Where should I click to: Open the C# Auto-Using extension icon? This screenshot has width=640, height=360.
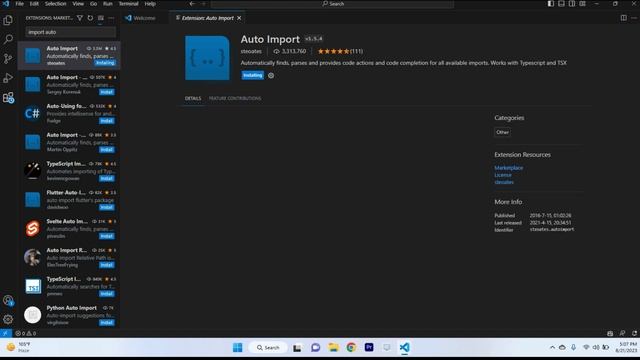pyautogui.click(x=32, y=113)
